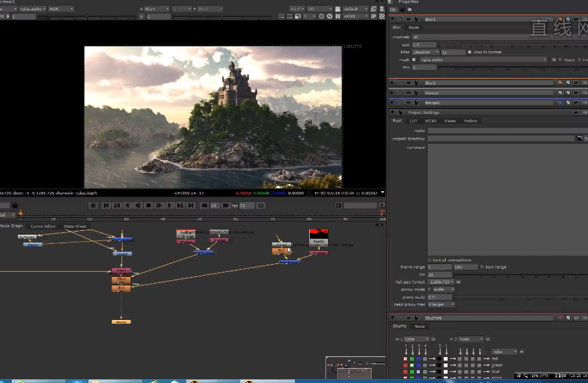The image size is (588, 383).
Task: Open the OCIO tab in Project Settings
Action: (431, 121)
